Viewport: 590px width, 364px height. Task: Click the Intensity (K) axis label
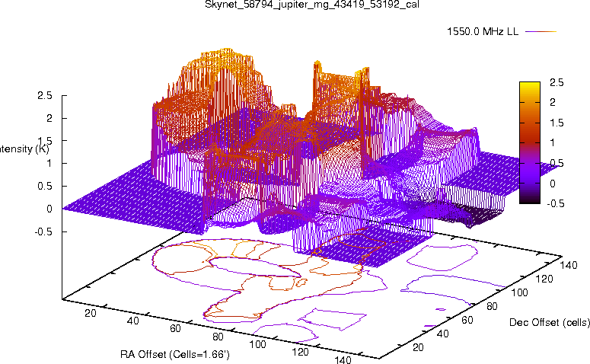24,148
